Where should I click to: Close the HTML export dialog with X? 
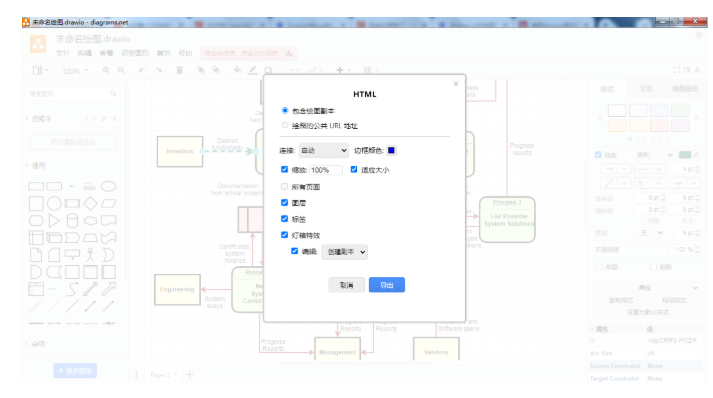point(456,84)
